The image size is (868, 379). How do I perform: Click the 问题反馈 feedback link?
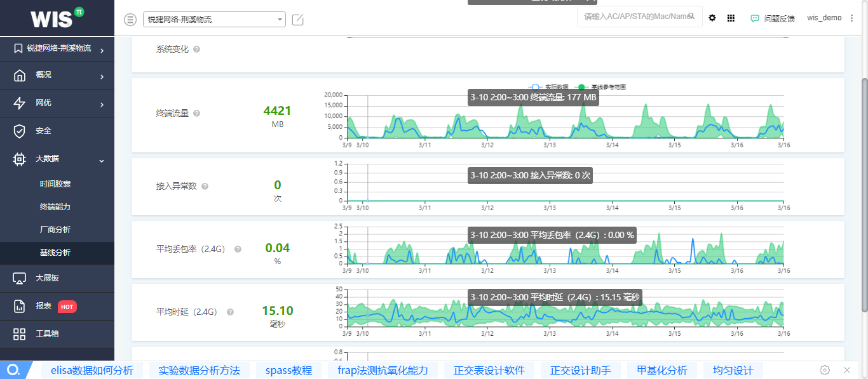pos(773,18)
